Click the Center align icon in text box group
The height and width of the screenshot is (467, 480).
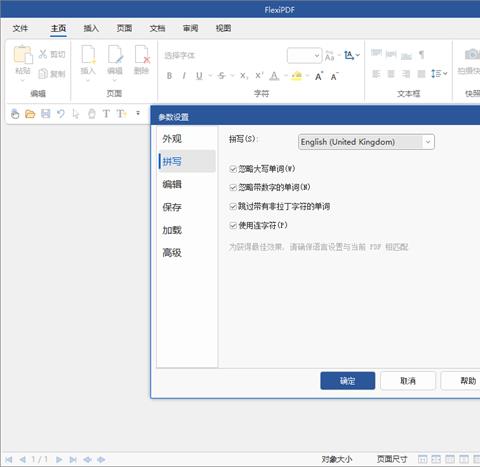coord(391,74)
